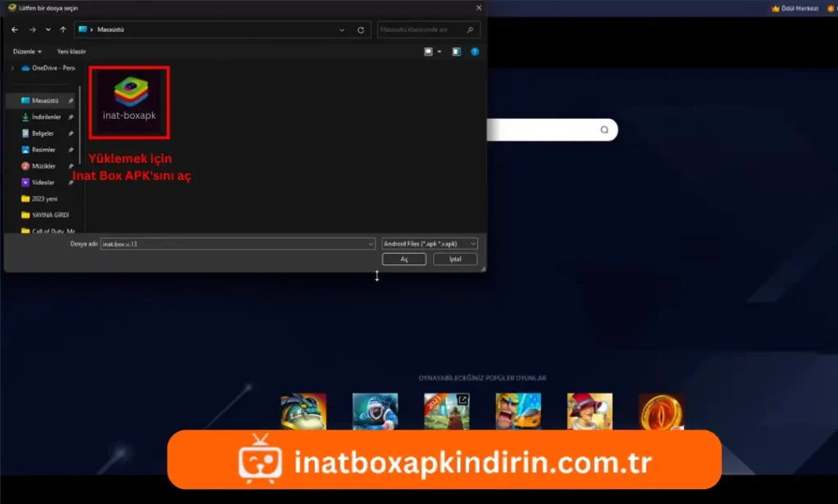Open the diver game icon
This screenshot has width=838, height=504.
pos(375,412)
